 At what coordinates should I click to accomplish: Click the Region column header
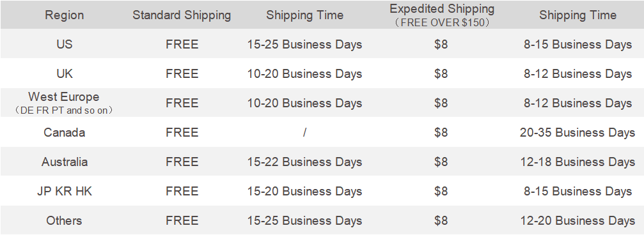64,15
